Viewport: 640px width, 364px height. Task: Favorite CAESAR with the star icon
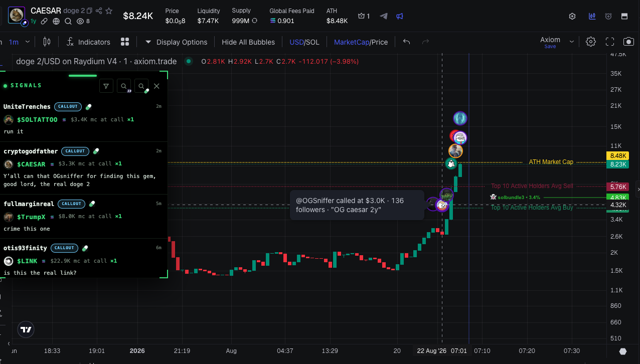click(109, 11)
